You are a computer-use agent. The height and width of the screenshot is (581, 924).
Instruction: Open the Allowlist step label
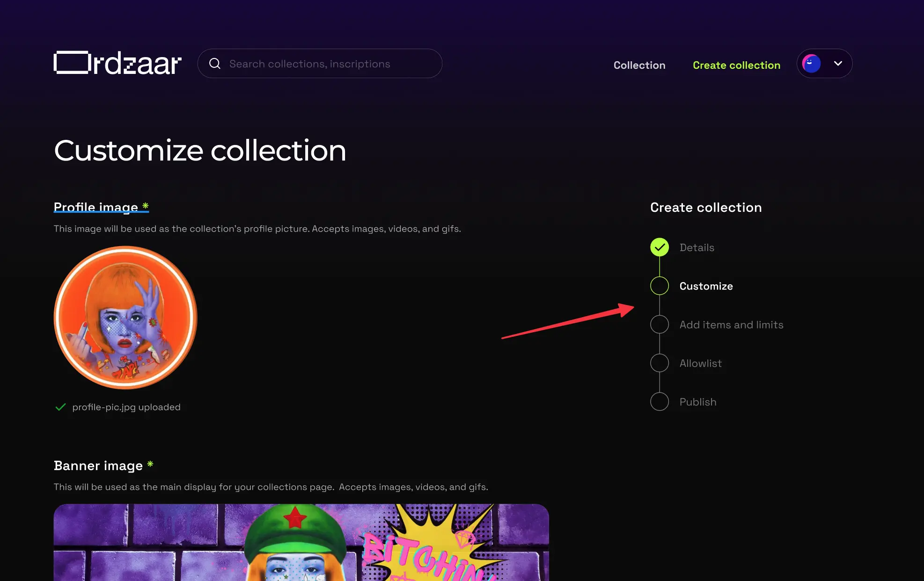coord(700,363)
